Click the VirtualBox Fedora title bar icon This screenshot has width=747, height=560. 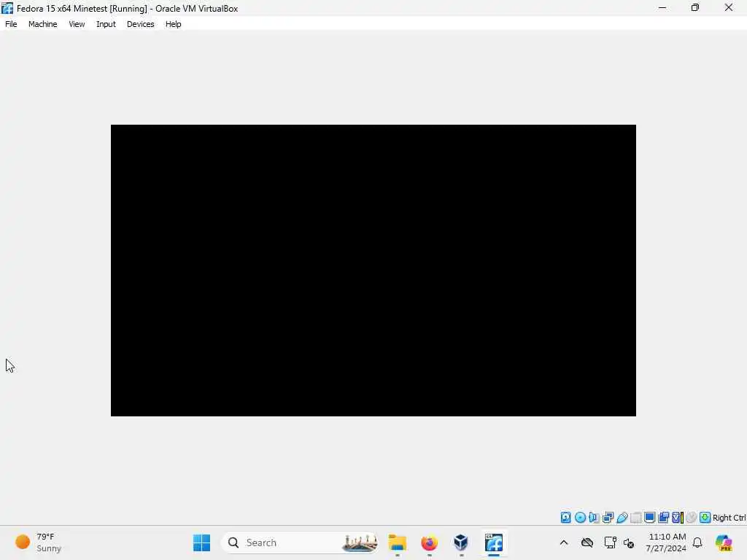click(x=7, y=8)
